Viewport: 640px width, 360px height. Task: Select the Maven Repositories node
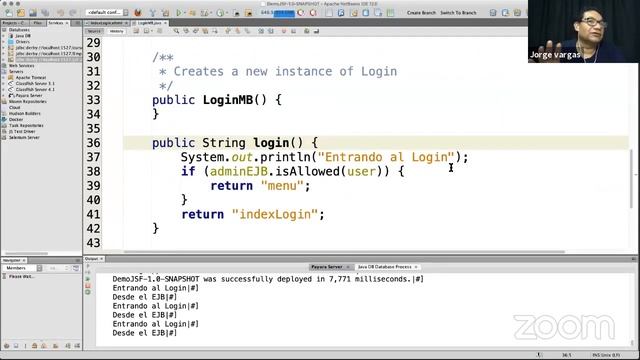(x=27, y=102)
